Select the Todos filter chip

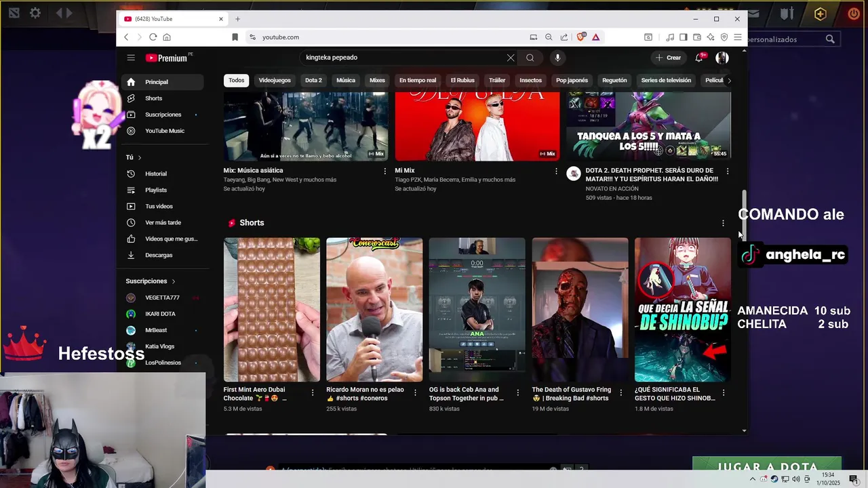click(x=237, y=80)
